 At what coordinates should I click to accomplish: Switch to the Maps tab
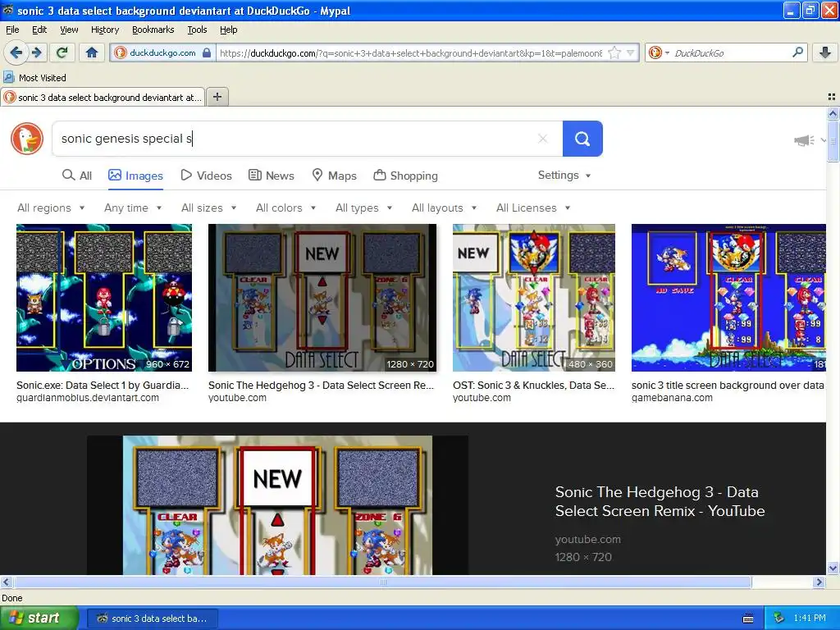tap(335, 176)
